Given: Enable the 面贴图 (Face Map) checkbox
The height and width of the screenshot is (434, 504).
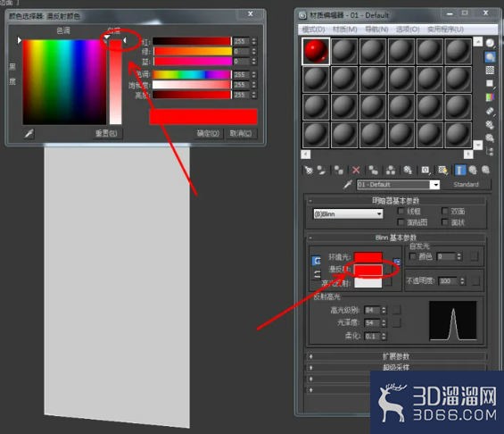Looking at the screenshot, I should (401, 222).
